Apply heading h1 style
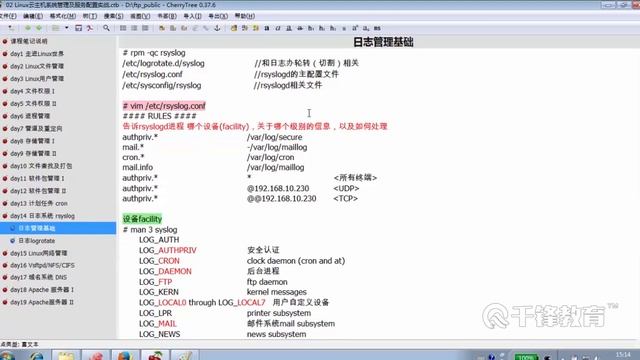This screenshot has height=360, width=640. coord(311,28)
